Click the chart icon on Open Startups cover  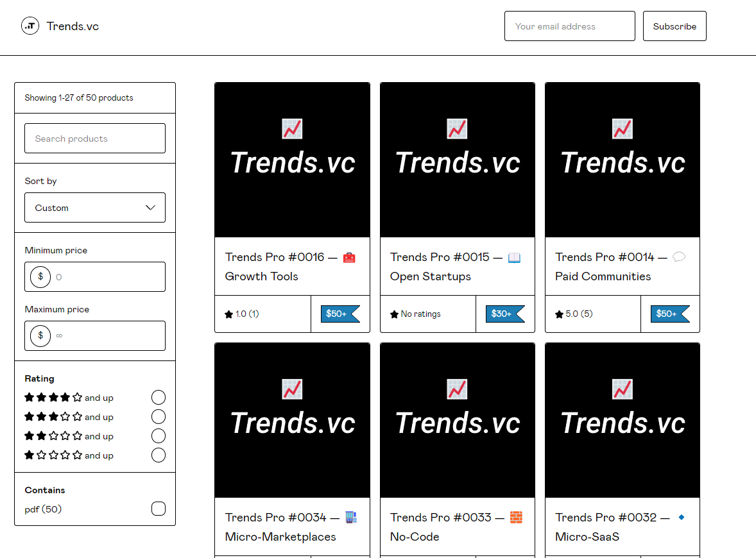(x=457, y=129)
